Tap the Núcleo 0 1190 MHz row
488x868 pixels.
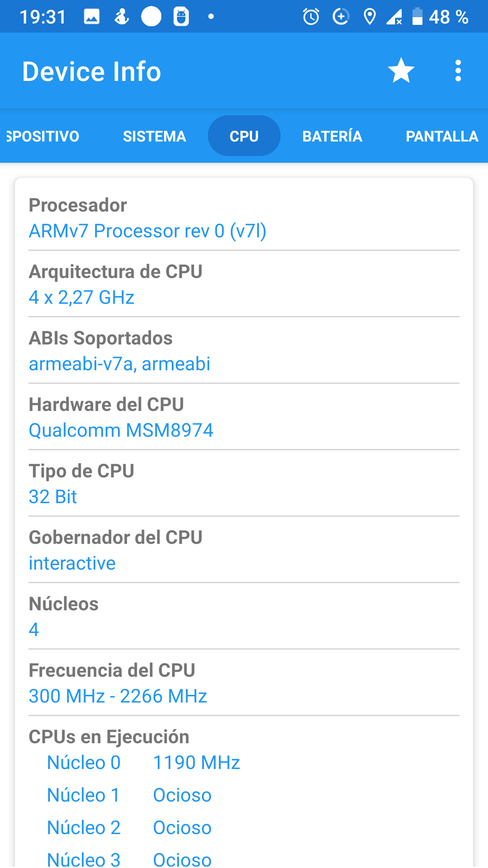[x=143, y=763]
